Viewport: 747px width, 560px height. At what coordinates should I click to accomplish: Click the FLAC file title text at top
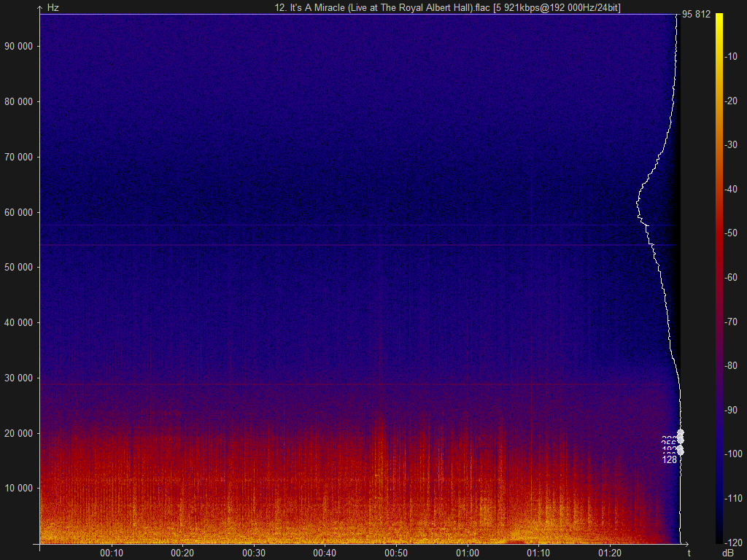click(x=448, y=7)
